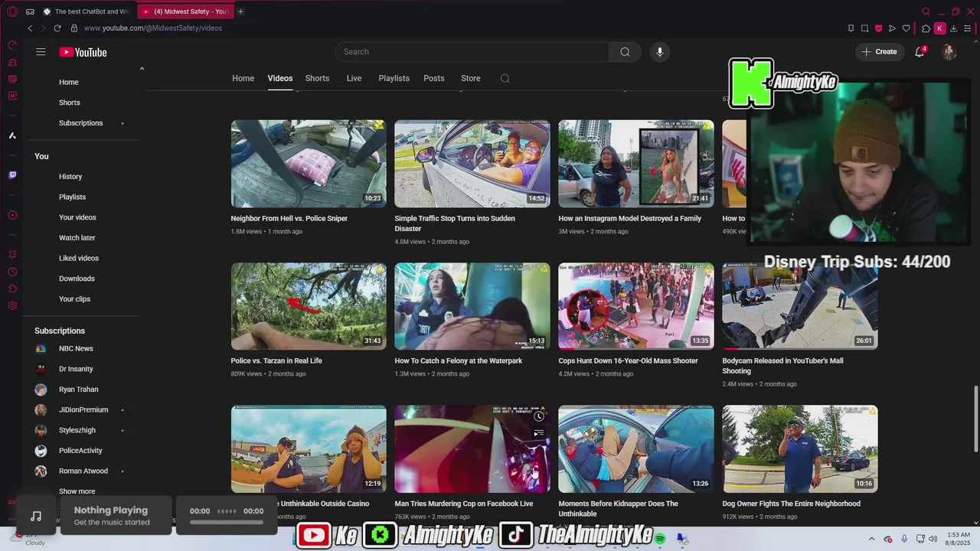Open the YouTube hamburger guide menu
This screenshot has height=551, width=980.
(x=41, y=52)
